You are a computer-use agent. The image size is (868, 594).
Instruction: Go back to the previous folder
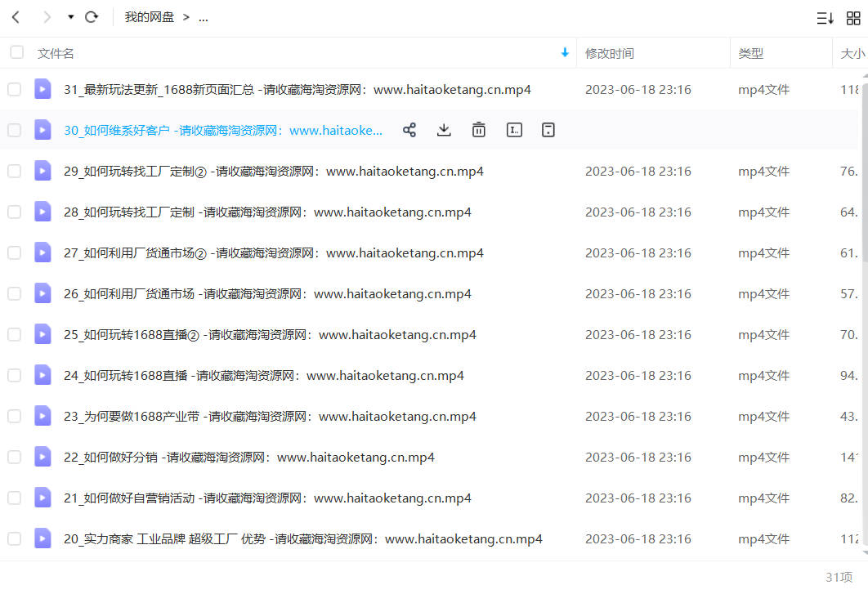[x=16, y=18]
